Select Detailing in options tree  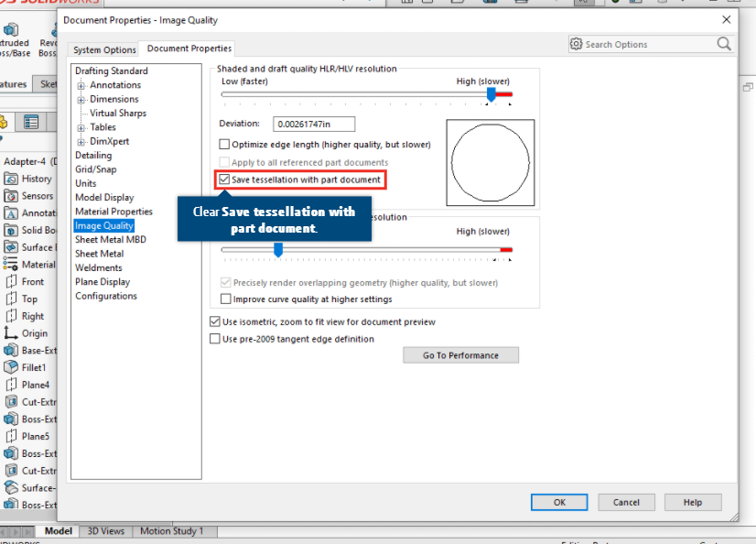93,156
